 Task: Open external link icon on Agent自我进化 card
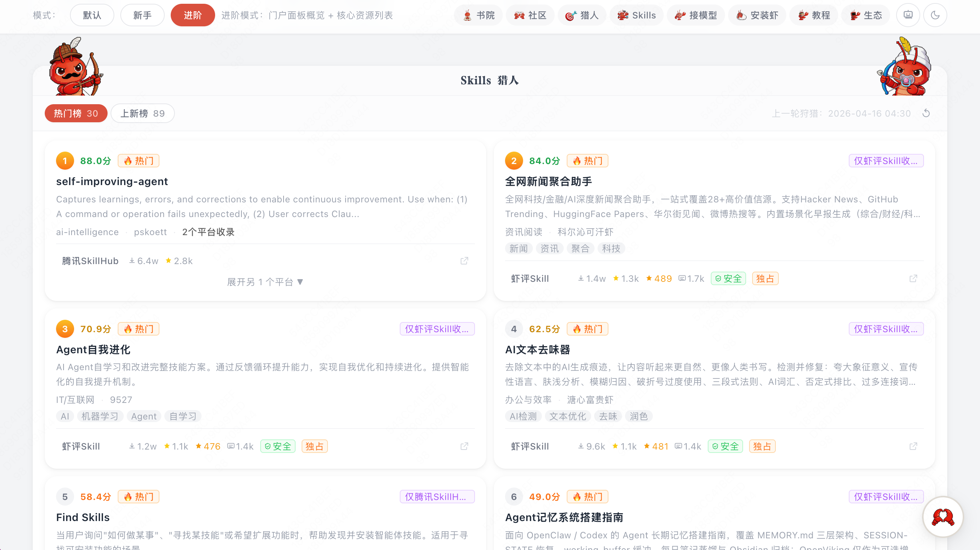(x=464, y=446)
